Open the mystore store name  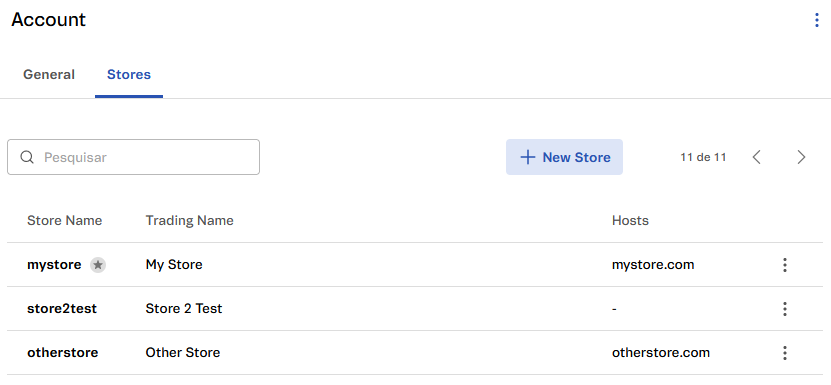[54, 265]
